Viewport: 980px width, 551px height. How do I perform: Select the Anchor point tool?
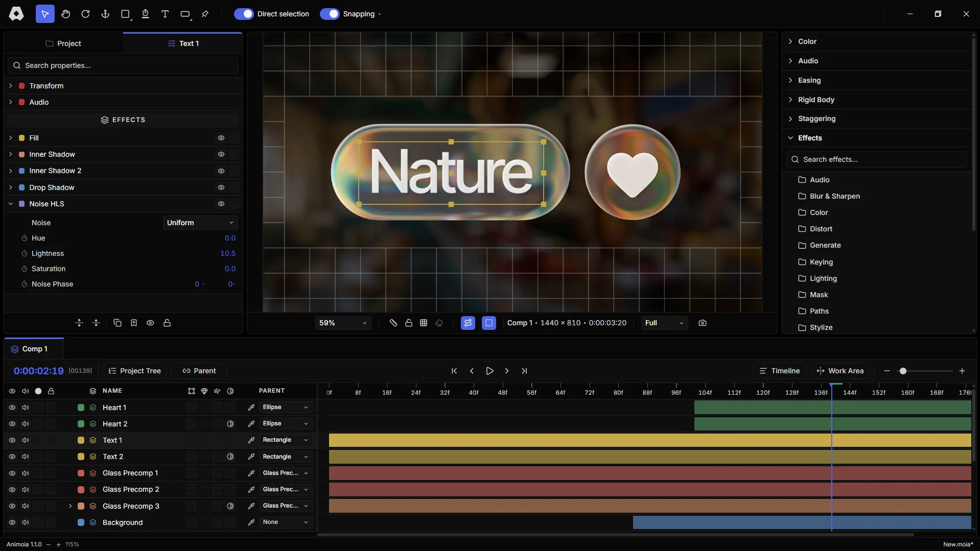tap(105, 14)
